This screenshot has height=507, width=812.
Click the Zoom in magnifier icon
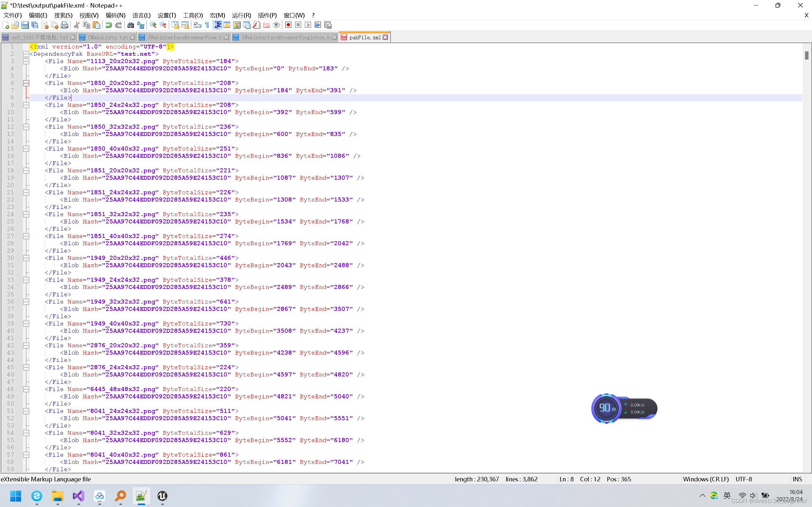(153, 25)
